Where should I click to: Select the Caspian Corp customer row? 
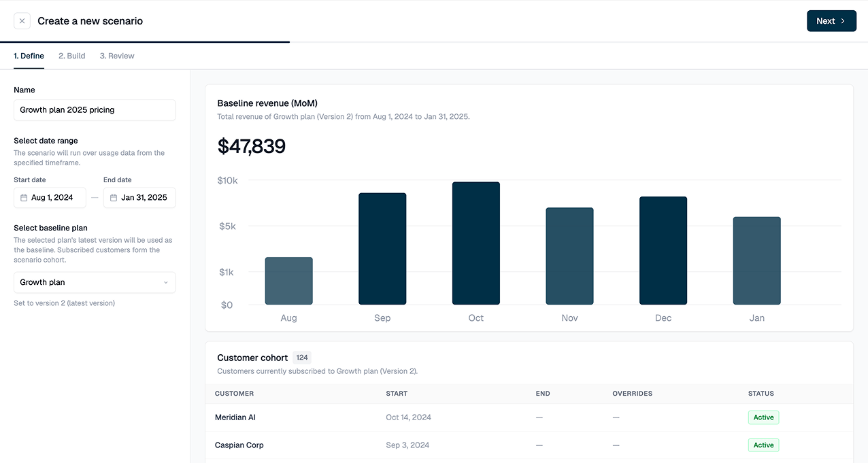coord(529,445)
